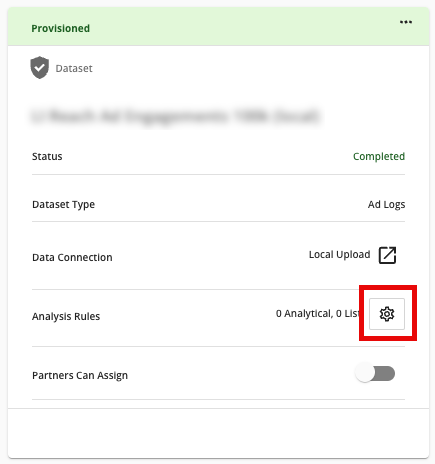Image resolution: width=435 pixels, height=464 pixels.
Task: Click the Data Connection label
Action: 72,257
